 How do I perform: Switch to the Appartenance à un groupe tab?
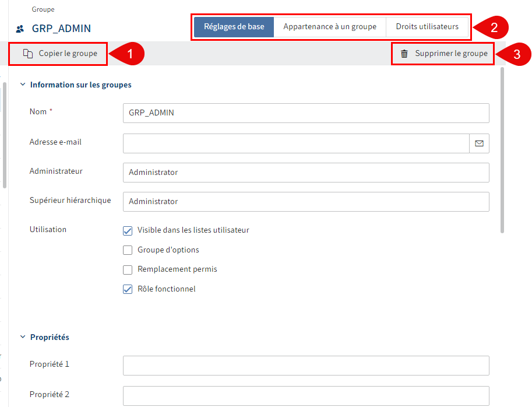click(330, 26)
